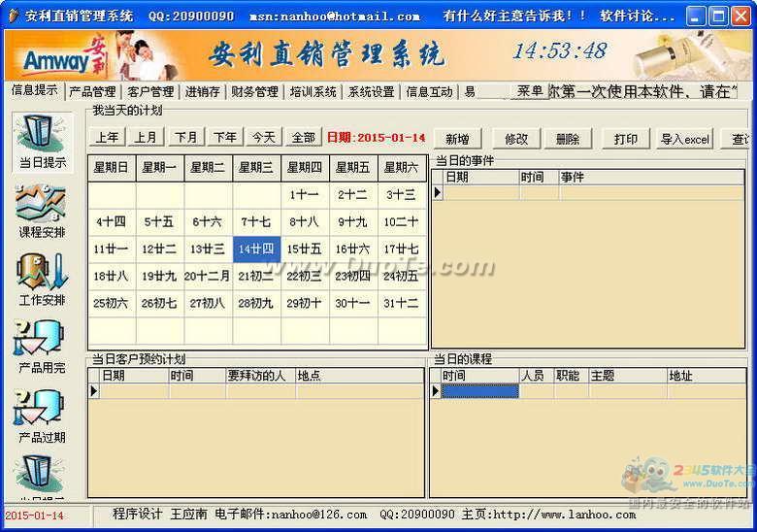The image size is (757, 532).
Task: Select calendar day 20十二月
Action: (208, 276)
